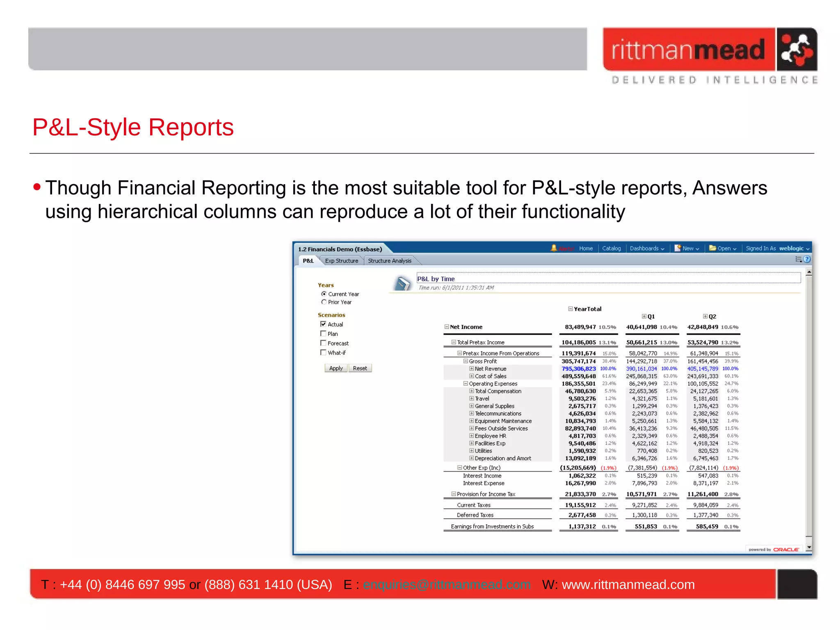Click Earnings from Investments in Subs label
Screen dimensions: 840x630
(492, 527)
